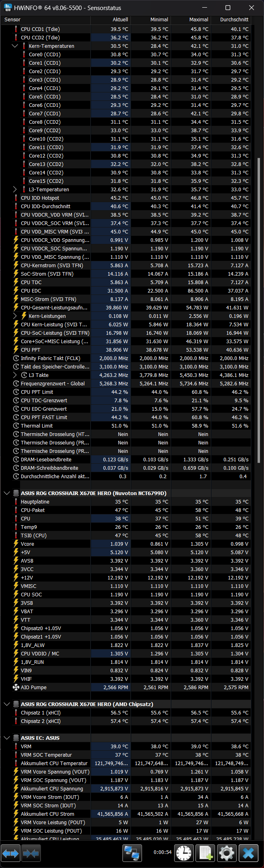Viewport: 264px width, 868px height.
Task: Click fan icon of AIO Pumpe
Action: [x=16, y=687]
